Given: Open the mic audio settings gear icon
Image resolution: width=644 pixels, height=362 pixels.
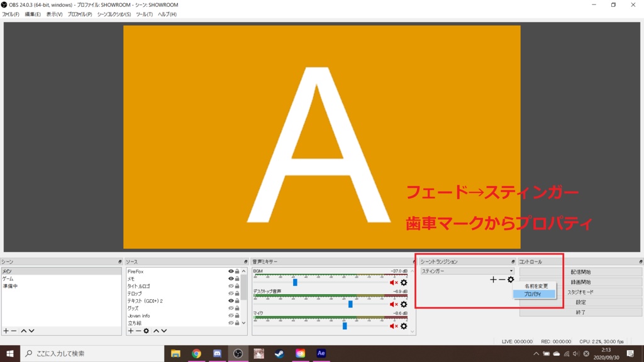Looking at the screenshot, I should tap(404, 326).
